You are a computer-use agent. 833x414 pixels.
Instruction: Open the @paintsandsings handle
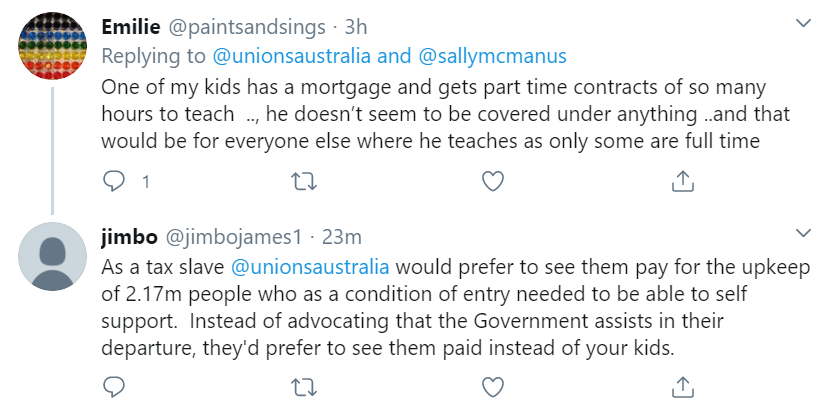[240, 22]
